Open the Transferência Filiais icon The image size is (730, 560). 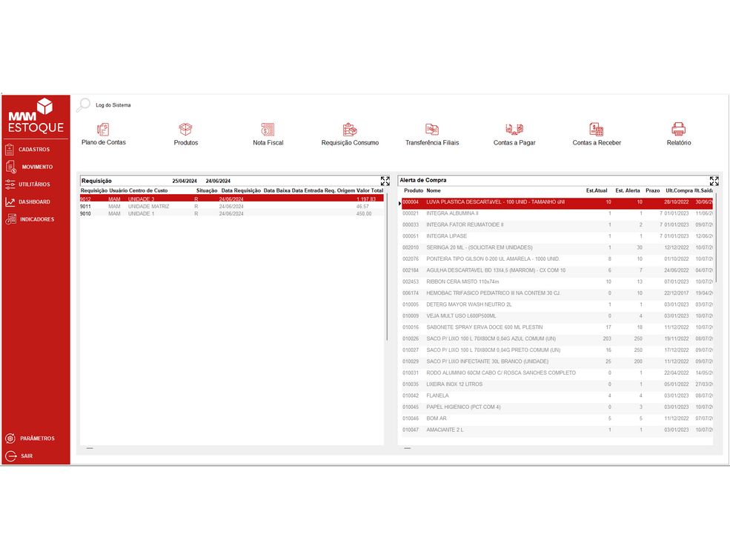point(432,130)
